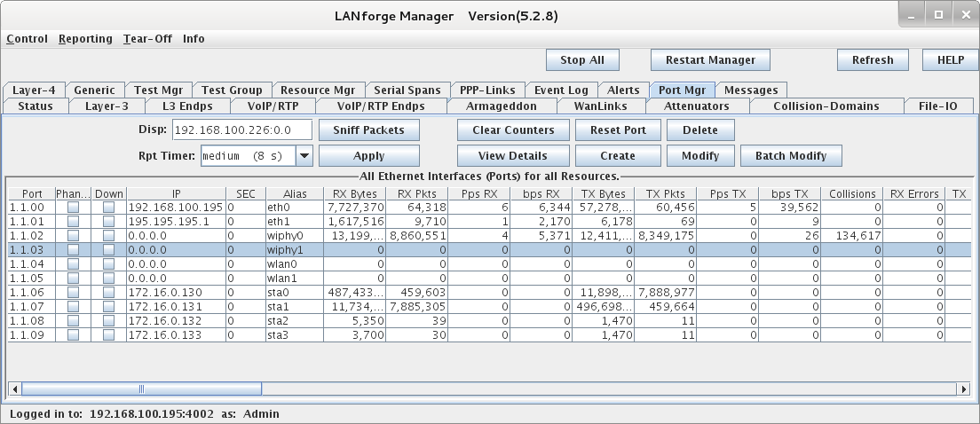Open the L3 Endps tab

[187, 106]
